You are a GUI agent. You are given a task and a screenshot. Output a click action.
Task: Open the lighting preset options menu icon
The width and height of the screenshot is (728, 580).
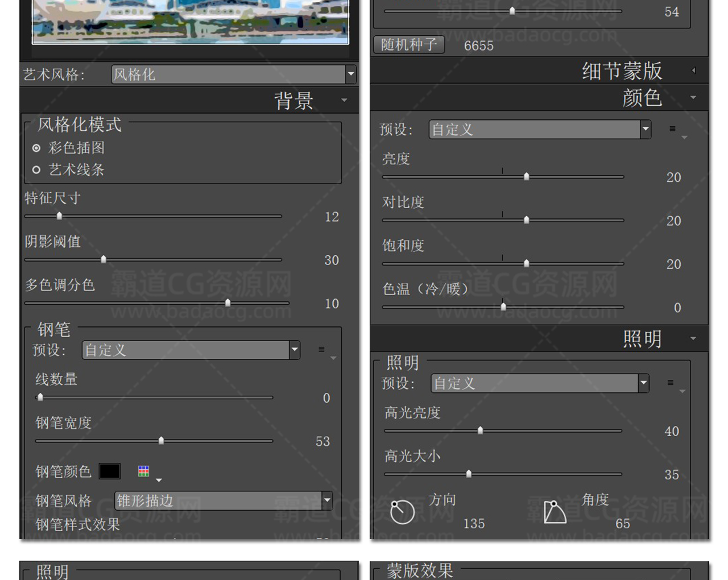671,383
